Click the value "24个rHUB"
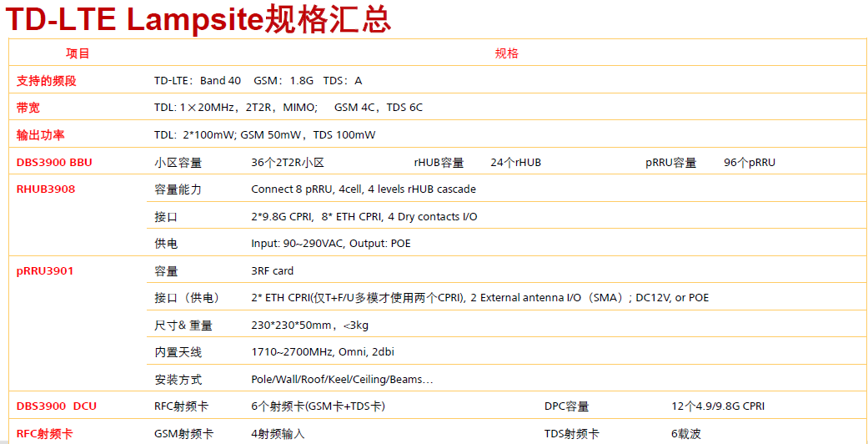This screenshot has height=444, width=868. [515, 163]
